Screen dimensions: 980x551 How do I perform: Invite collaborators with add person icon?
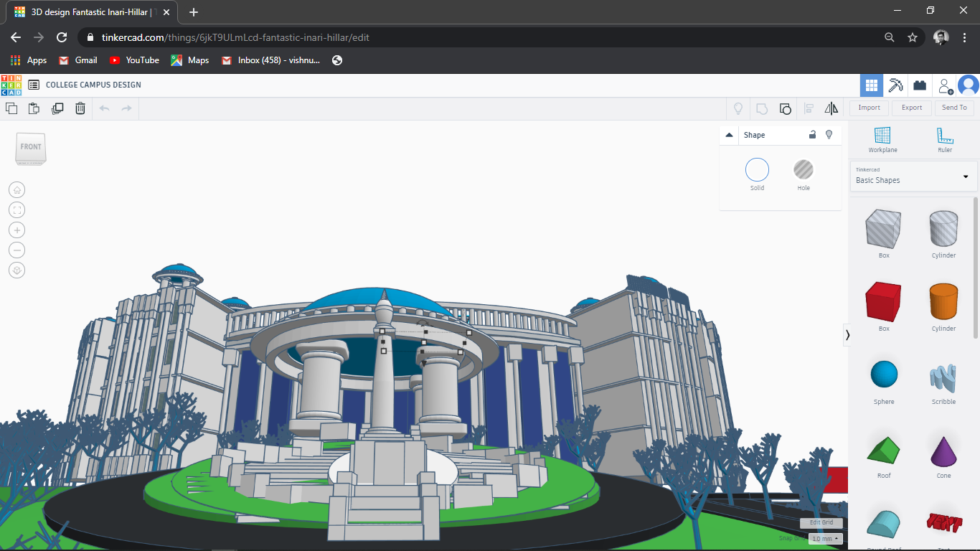click(946, 86)
